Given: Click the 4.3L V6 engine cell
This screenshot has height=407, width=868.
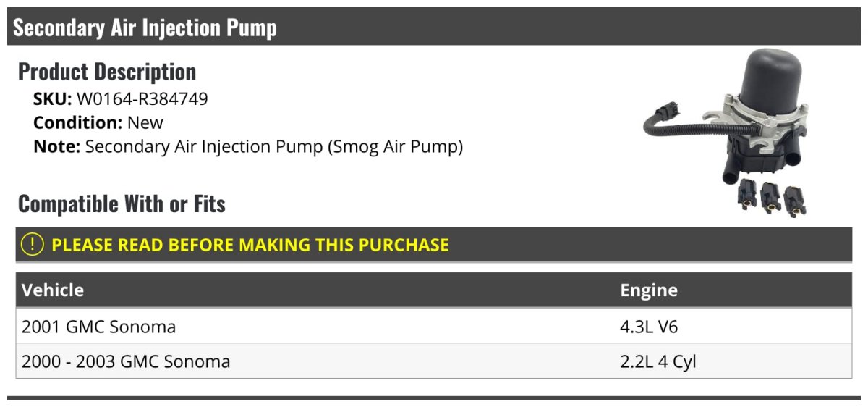Looking at the screenshot, I should pos(649,327).
